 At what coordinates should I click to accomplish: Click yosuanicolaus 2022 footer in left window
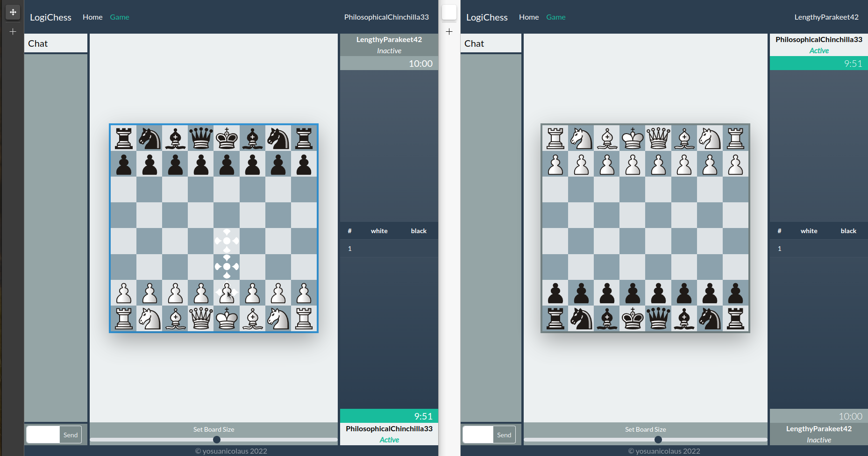(x=231, y=451)
